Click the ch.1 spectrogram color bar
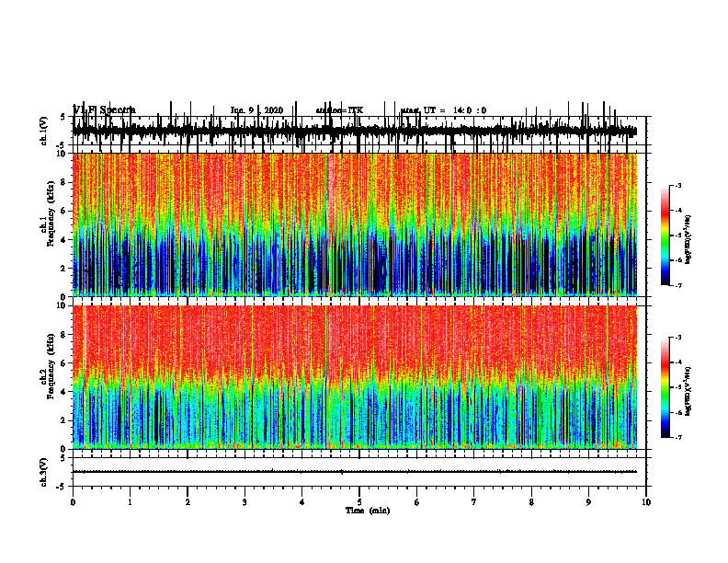Viewport: 728px width, 563px height. coord(665,236)
